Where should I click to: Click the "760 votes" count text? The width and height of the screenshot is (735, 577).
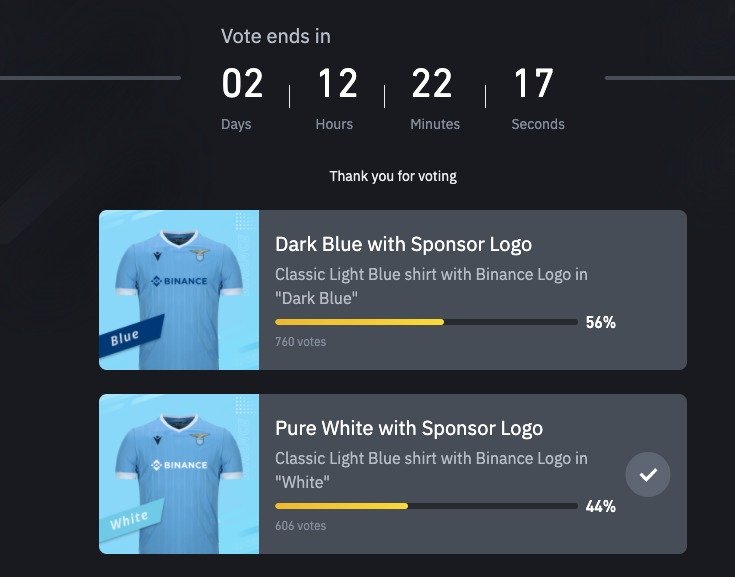coord(300,342)
